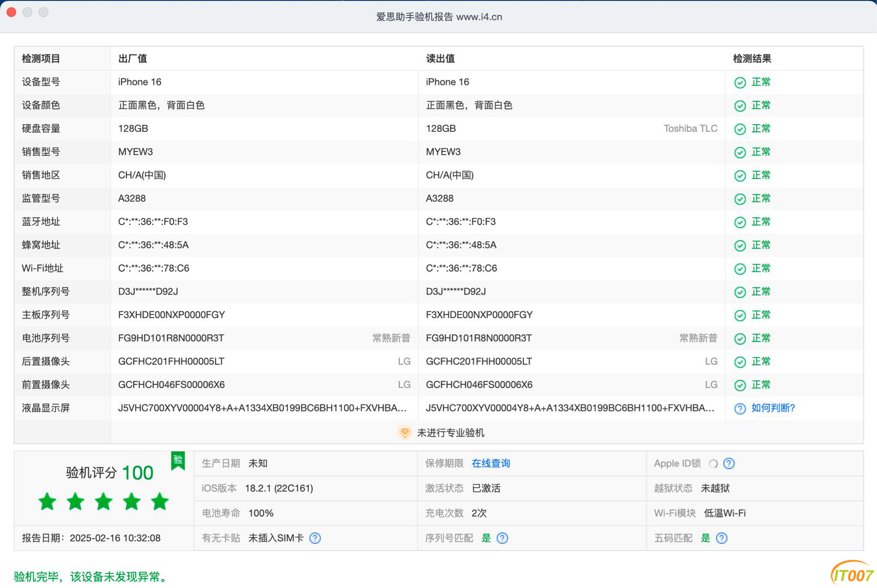877x588 pixels.
Task: Click factory serial F3XHDE00NXP0000FGY
Action: tap(172, 315)
